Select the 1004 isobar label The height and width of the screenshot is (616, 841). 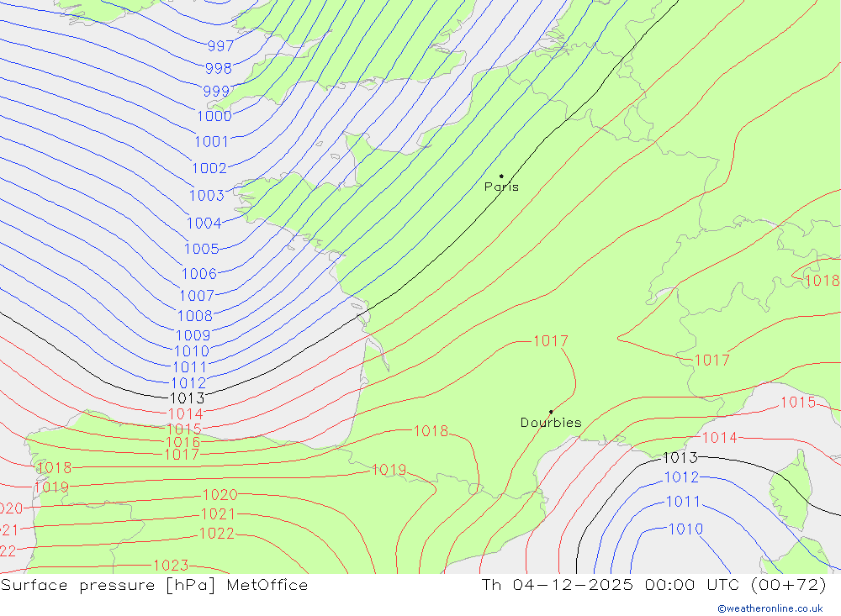204,223
